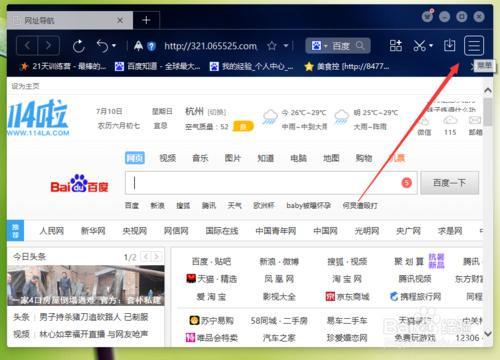The height and width of the screenshot is (360, 500).
Task: Select the 购物 search tab
Action: pyautogui.click(x=364, y=158)
